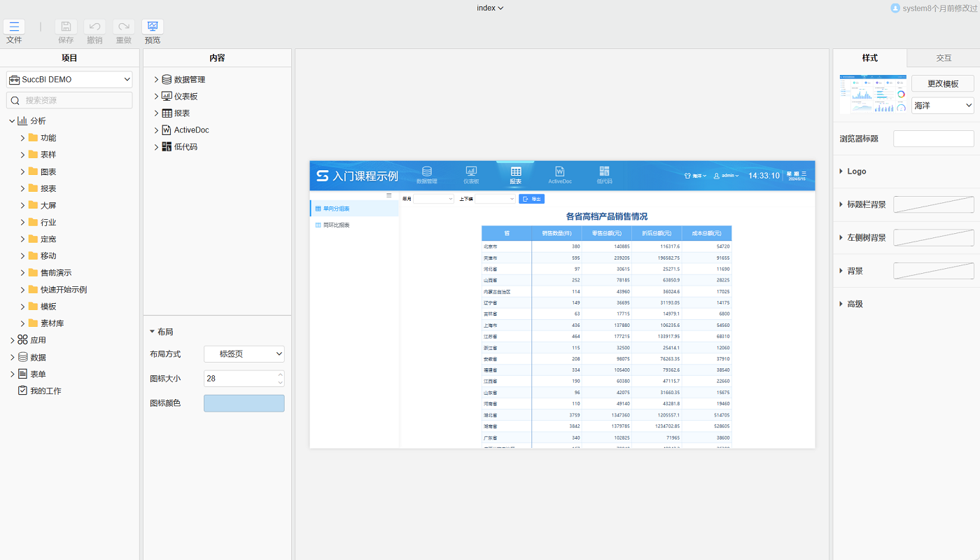
Task: Click the 图标颜色 light blue swatch
Action: pyautogui.click(x=244, y=403)
